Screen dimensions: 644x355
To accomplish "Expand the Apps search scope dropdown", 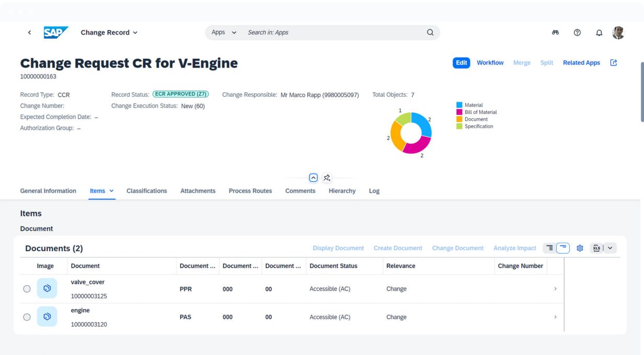I will [224, 32].
